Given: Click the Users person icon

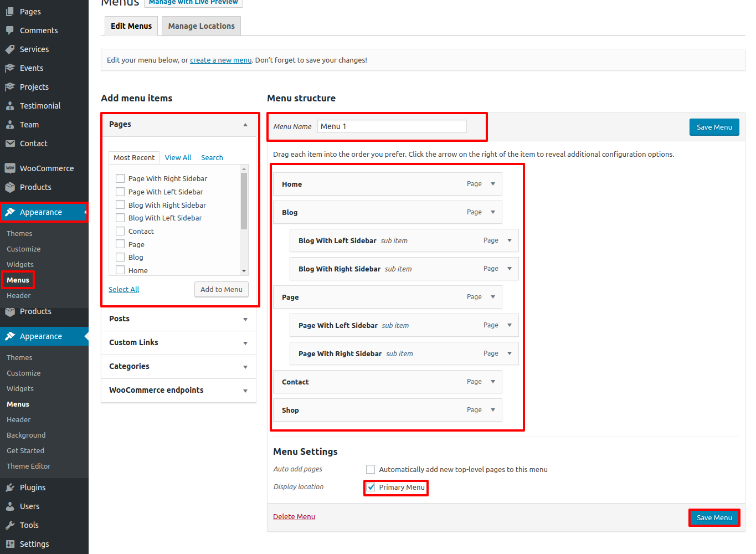Looking at the screenshot, I should coord(10,506).
